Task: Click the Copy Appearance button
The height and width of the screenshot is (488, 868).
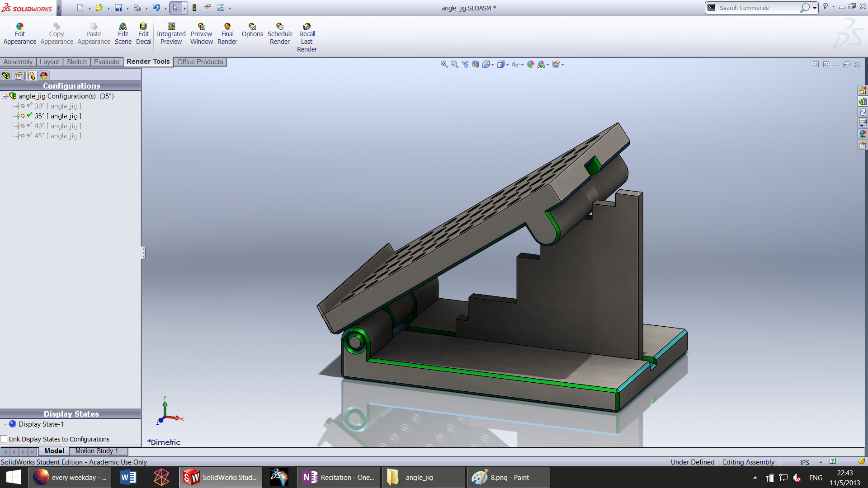Action: [x=57, y=34]
